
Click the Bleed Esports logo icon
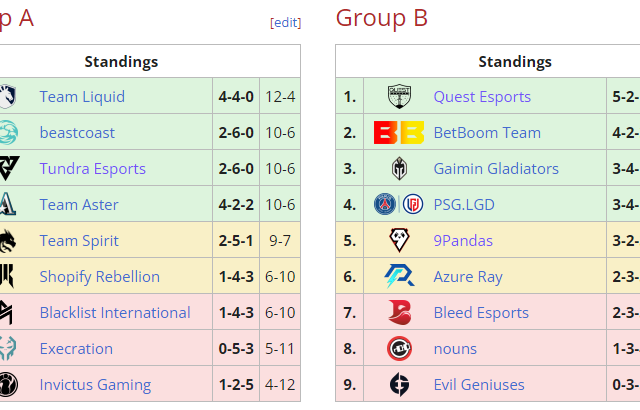tap(399, 313)
